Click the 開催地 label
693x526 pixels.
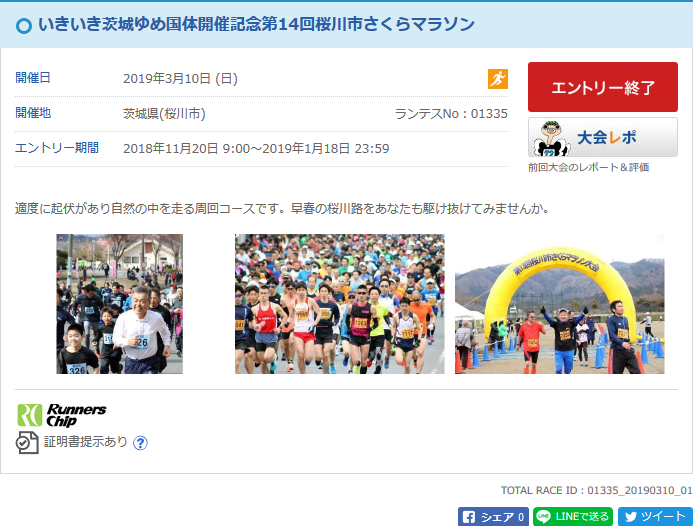coord(33,113)
